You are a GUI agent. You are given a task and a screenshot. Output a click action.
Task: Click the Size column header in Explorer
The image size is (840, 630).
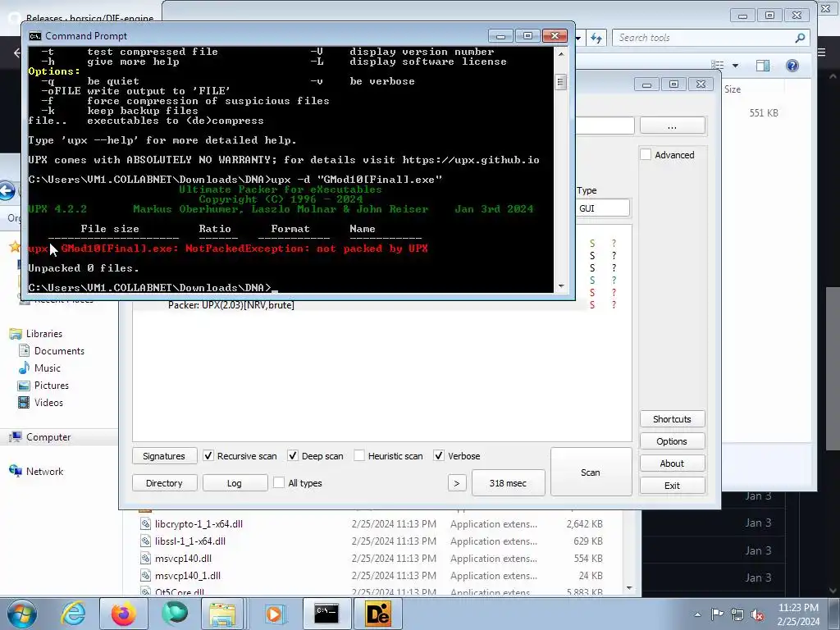[x=733, y=89]
